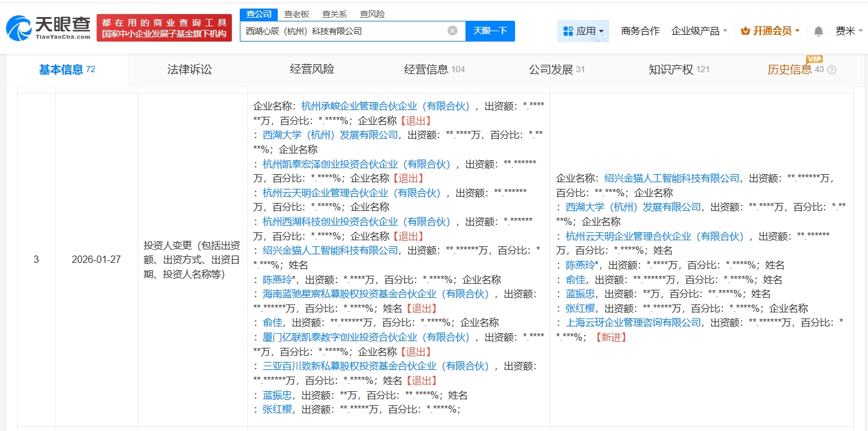Click the crown icon for 开通会员
868x431 pixels.
click(745, 31)
